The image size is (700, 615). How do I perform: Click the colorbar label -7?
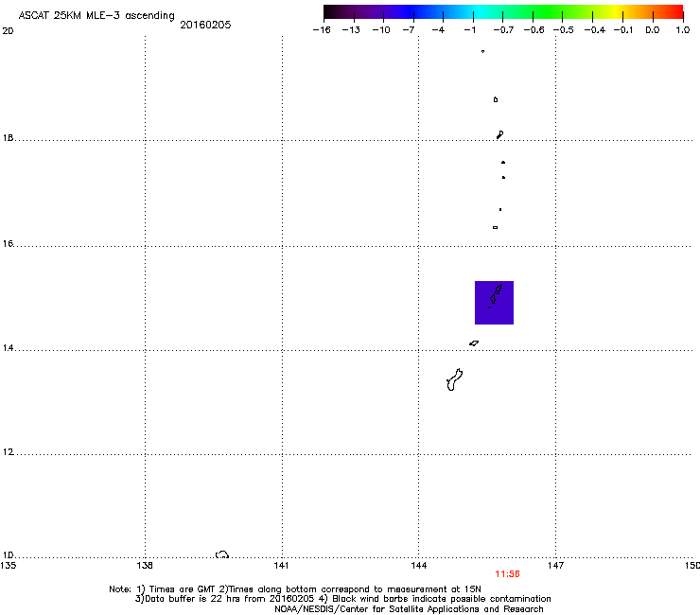click(x=409, y=30)
